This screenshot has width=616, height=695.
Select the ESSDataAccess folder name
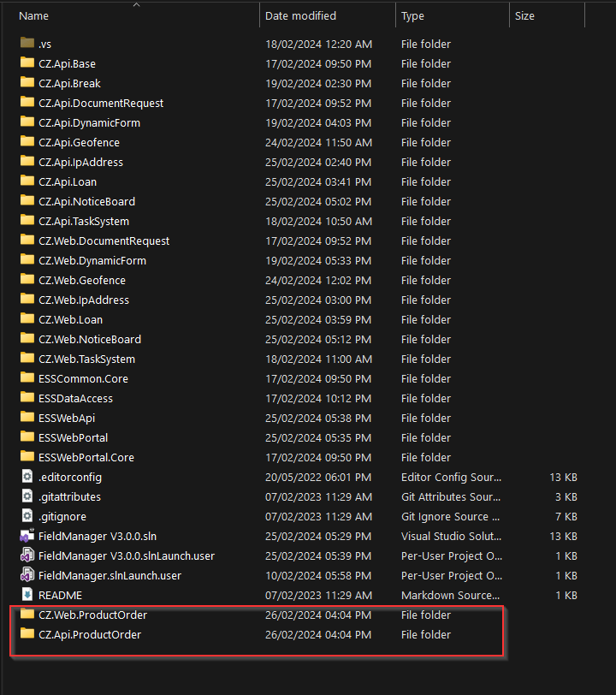point(75,399)
